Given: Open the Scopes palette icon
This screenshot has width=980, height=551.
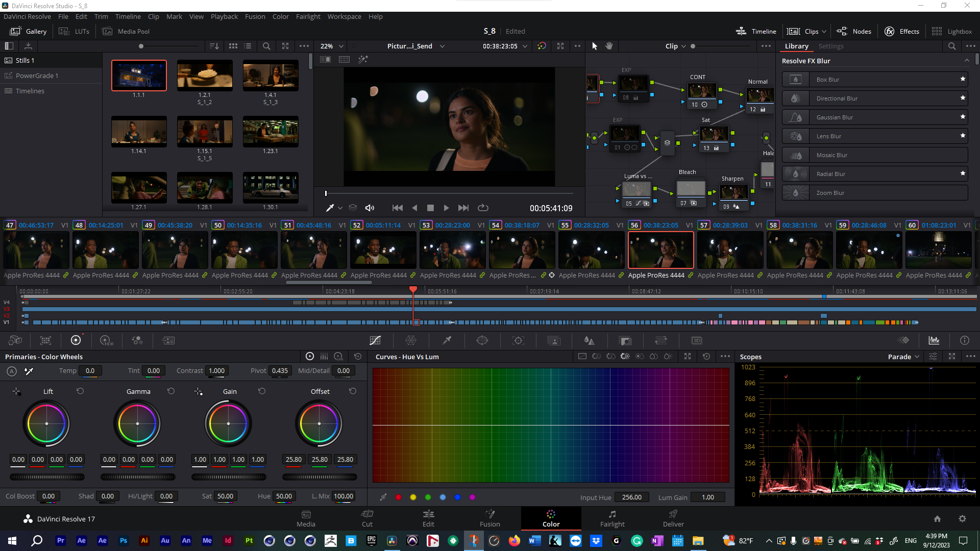Looking at the screenshot, I should (934, 340).
